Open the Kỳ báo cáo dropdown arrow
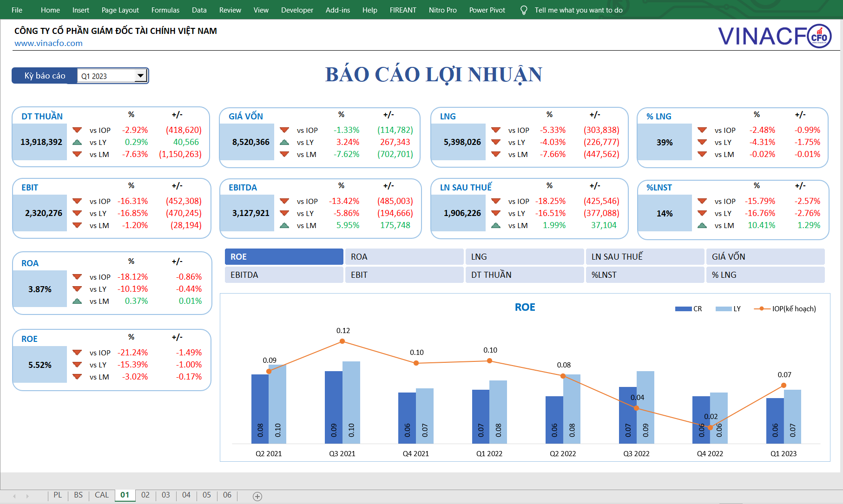 [140, 76]
